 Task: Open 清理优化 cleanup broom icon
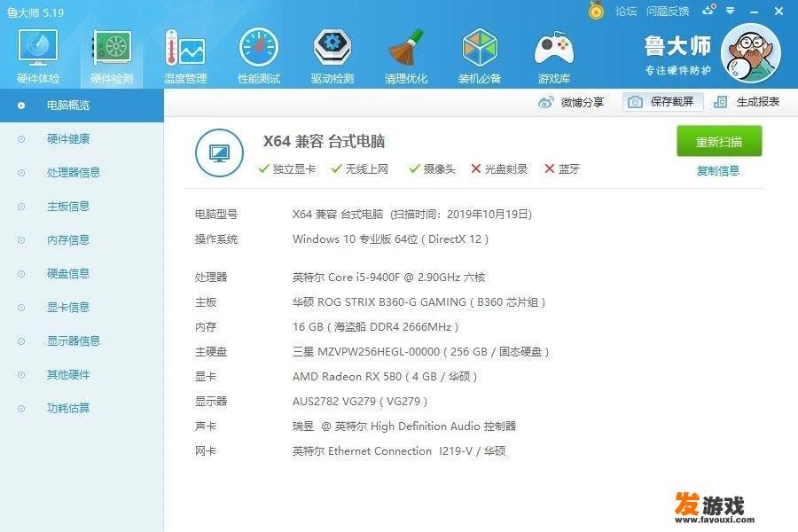(x=405, y=48)
